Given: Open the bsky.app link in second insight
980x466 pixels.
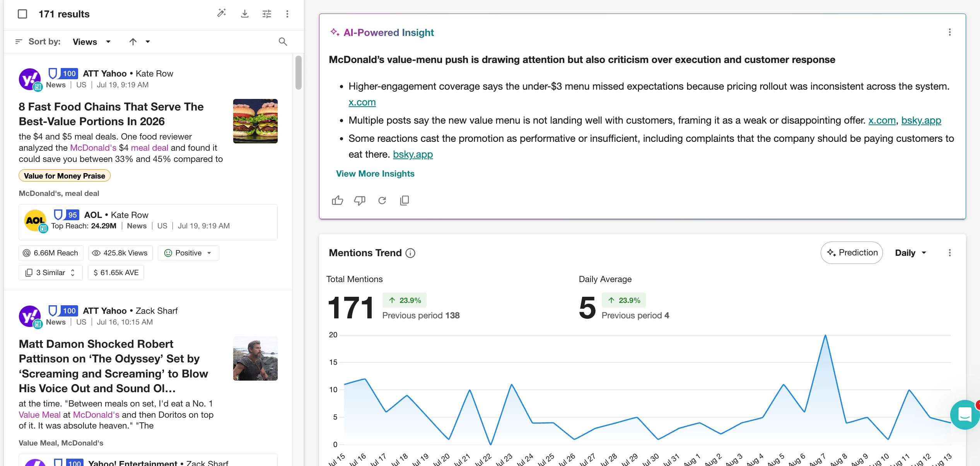Looking at the screenshot, I should (x=921, y=121).
